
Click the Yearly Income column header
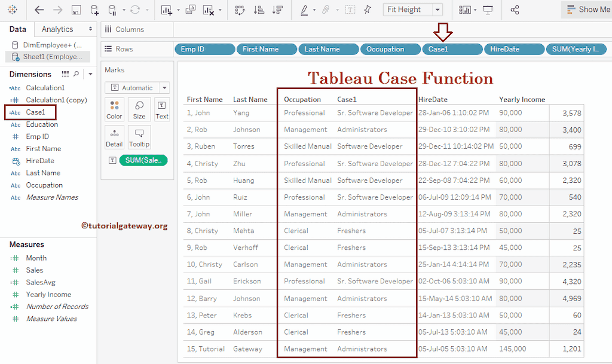pos(522,99)
